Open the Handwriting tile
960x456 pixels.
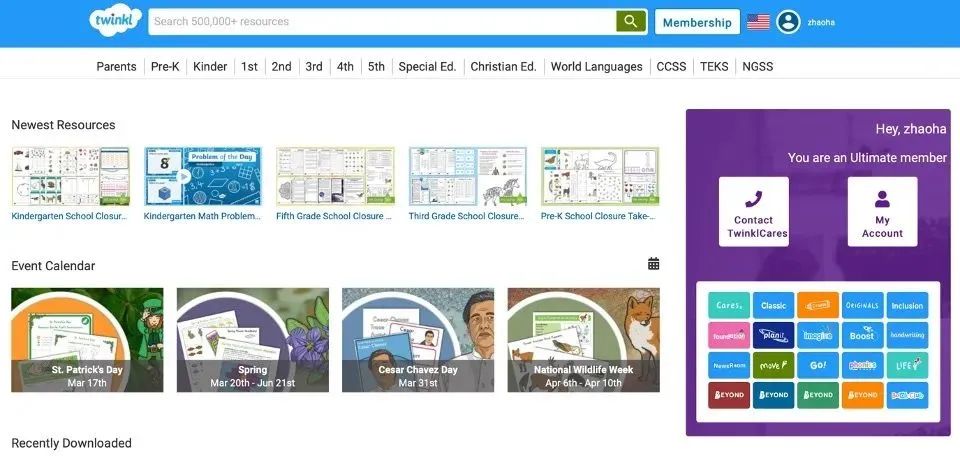coord(907,335)
